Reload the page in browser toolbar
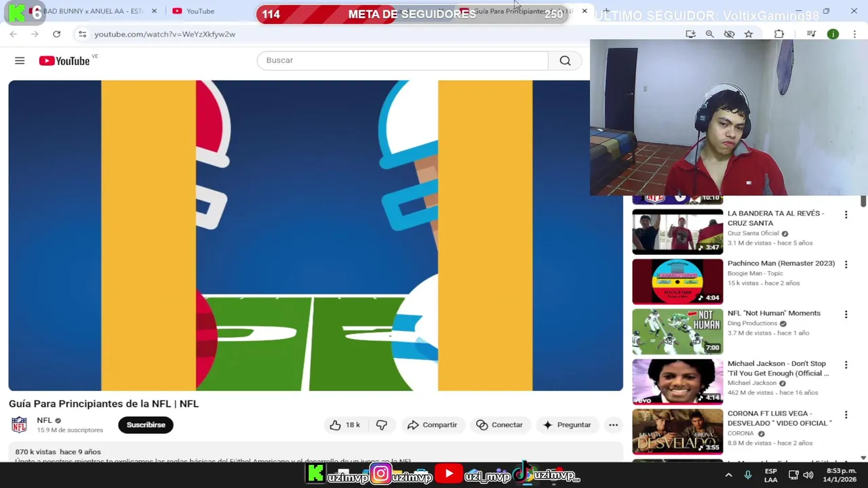The image size is (868, 488). pyautogui.click(x=57, y=34)
